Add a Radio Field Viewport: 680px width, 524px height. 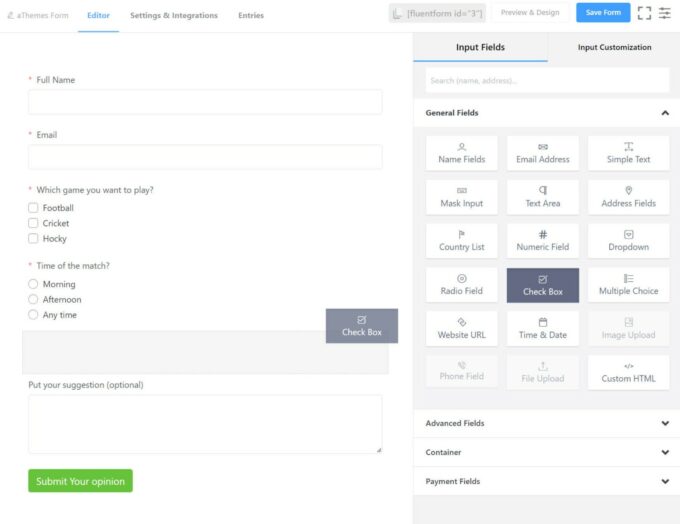(461, 285)
